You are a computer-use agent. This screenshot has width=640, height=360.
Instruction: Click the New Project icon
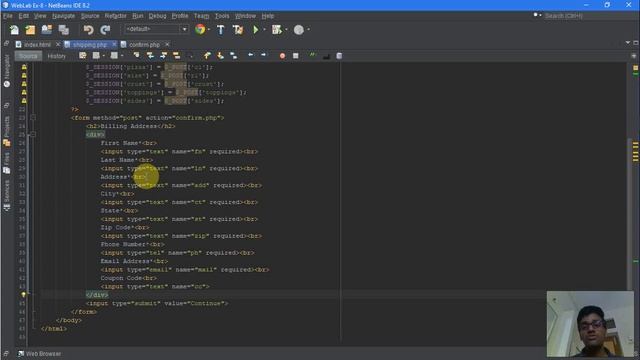31,29
